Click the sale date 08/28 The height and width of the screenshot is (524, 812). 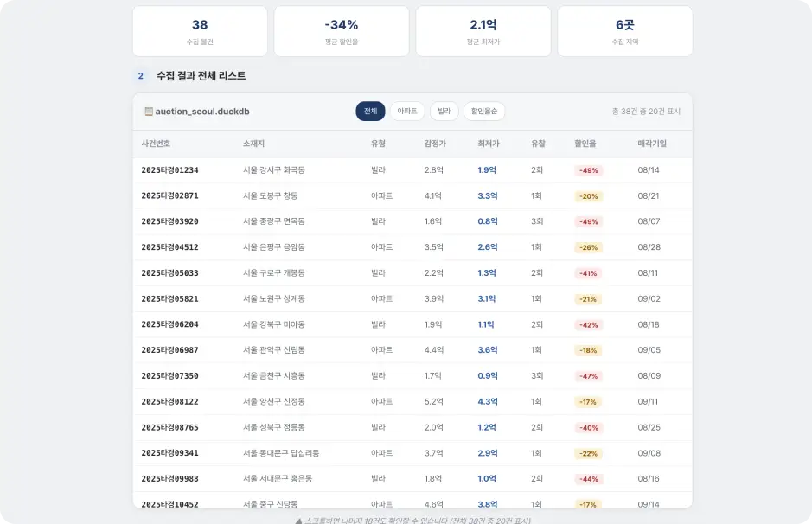click(x=649, y=247)
